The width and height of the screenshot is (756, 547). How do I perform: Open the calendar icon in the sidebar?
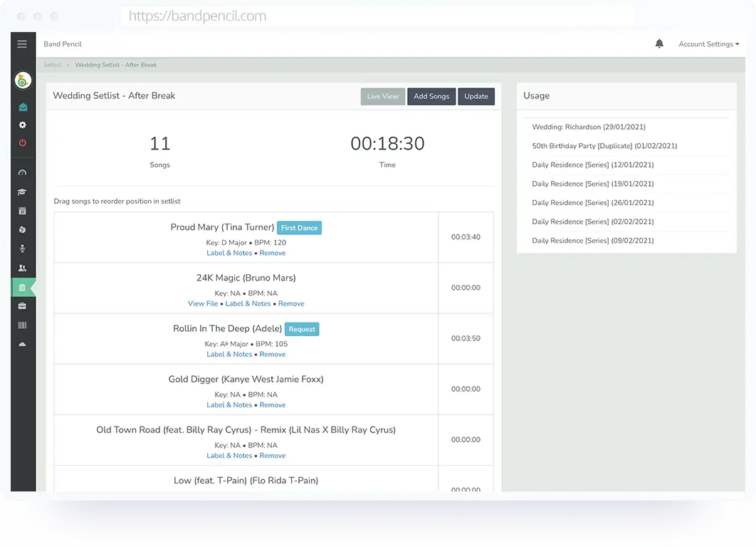[x=22, y=211]
